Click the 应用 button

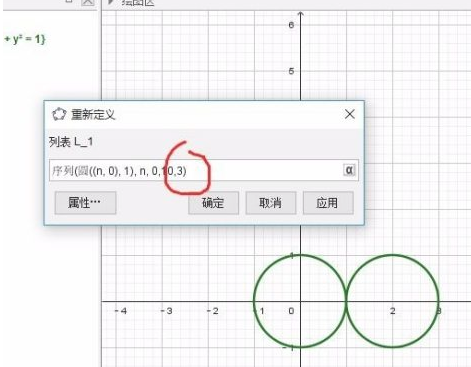pos(328,203)
